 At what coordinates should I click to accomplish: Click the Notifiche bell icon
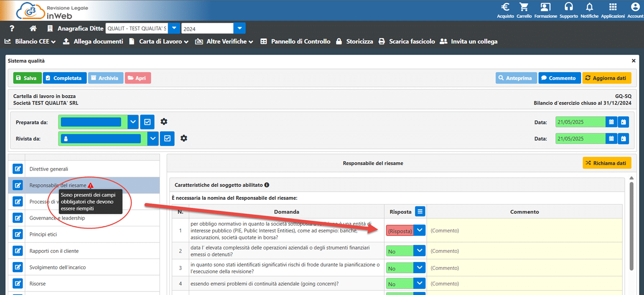click(x=589, y=7)
